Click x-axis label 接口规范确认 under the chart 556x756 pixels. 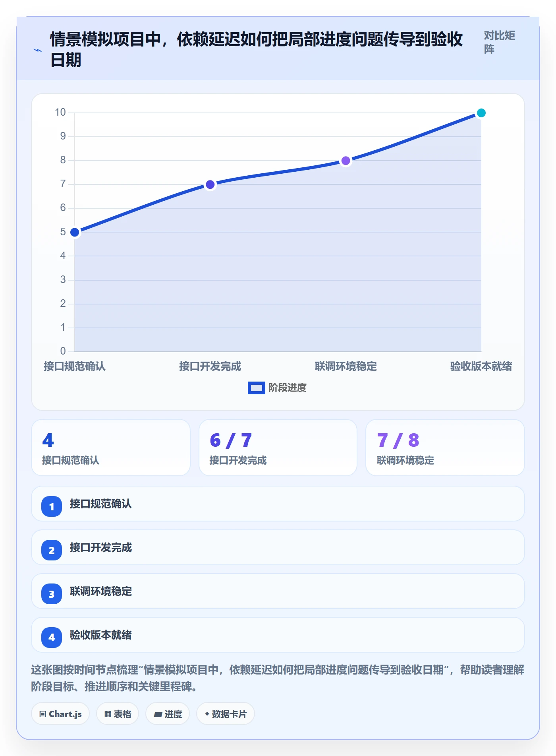tap(75, 366)
